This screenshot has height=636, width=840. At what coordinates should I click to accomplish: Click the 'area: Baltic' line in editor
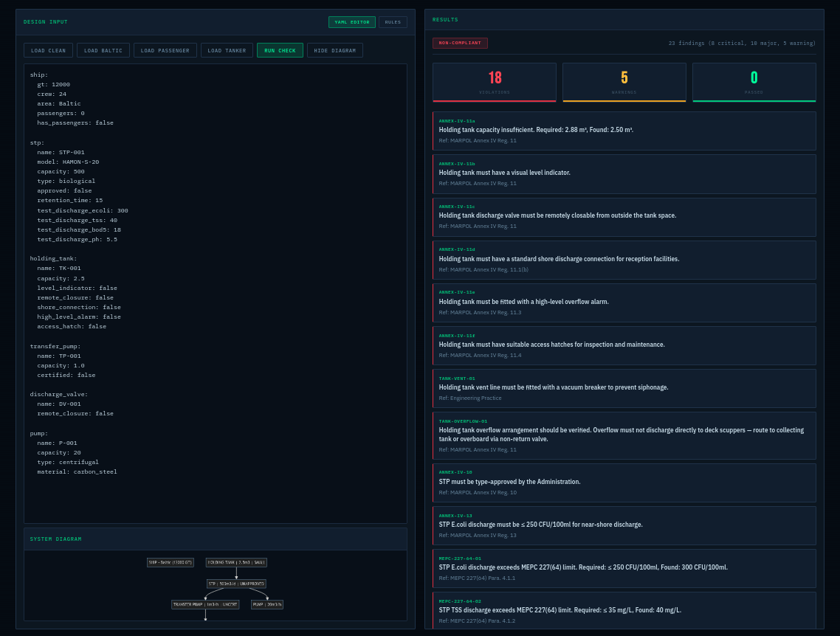(x=59, y=104)
